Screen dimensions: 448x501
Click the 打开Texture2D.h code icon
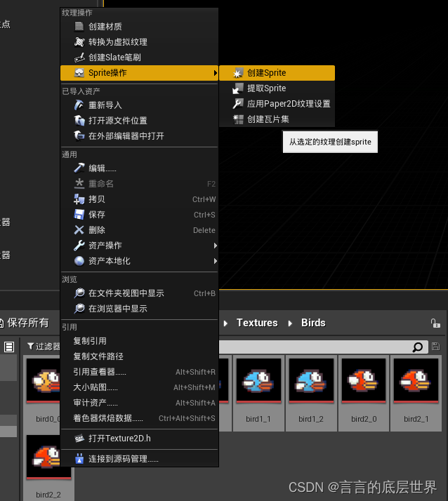click(79, 439)
